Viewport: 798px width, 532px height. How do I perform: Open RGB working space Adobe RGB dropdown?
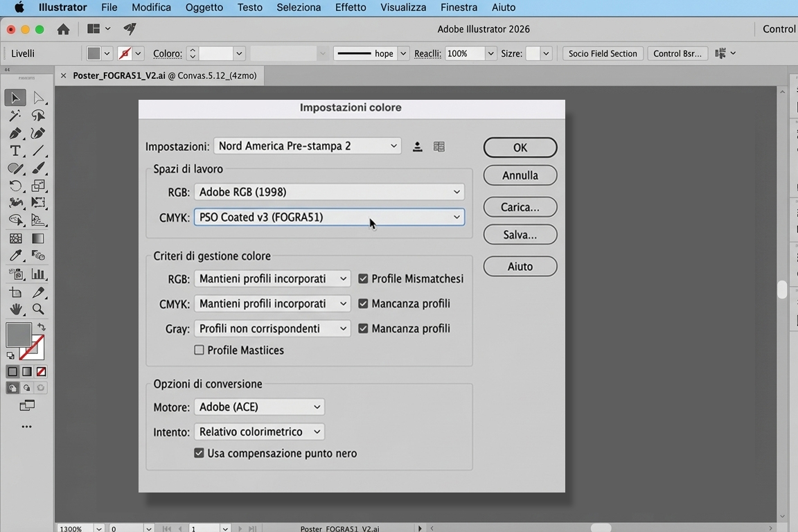[x=329, y=192]
